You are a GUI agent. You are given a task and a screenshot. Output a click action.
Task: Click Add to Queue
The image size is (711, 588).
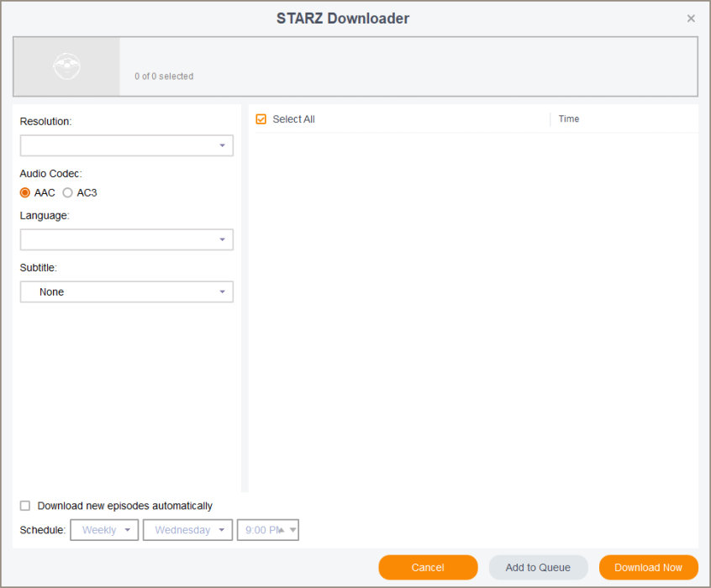tap(538, 567)
